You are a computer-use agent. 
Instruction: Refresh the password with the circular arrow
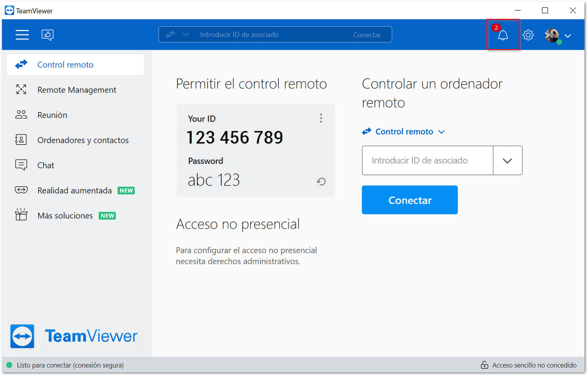321,181
